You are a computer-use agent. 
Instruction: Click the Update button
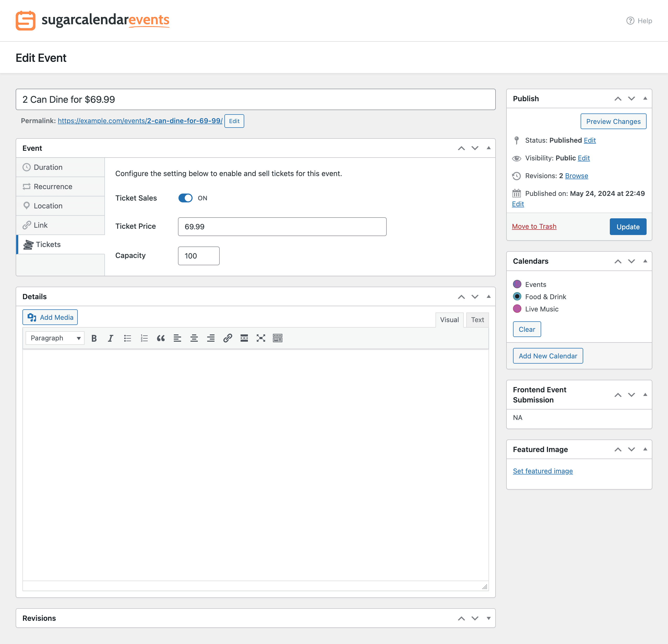pyautogui.click(x=628, y=227)
